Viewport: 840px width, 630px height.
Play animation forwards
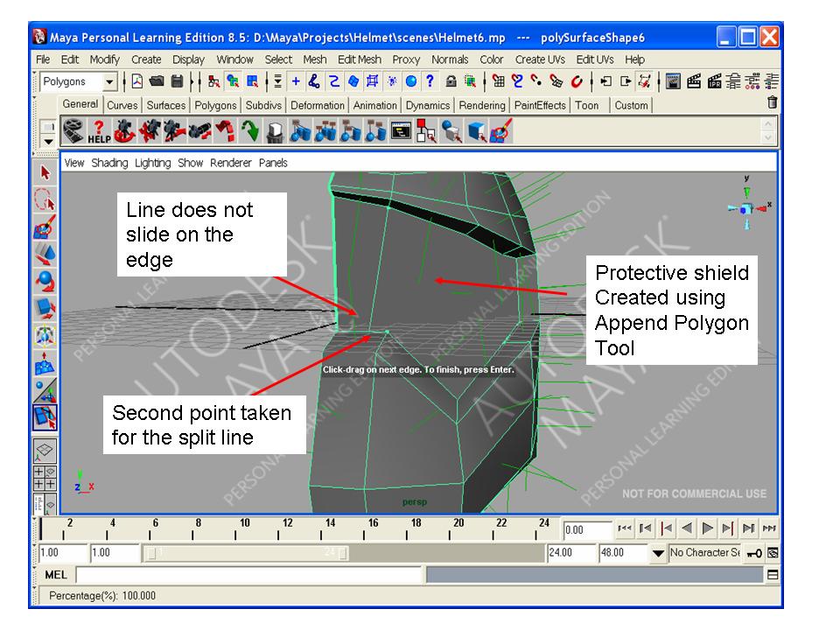click(707, 528)
